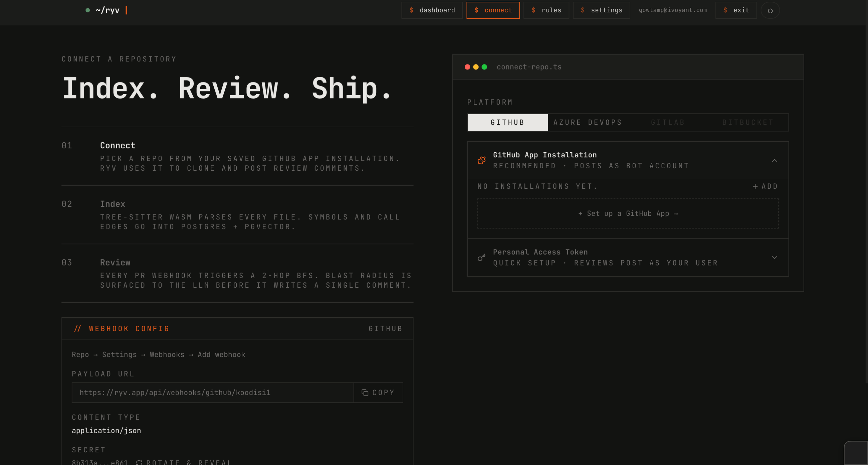Select the connect nav item
The image size is (868, 465).
click(x=493, y=10)
